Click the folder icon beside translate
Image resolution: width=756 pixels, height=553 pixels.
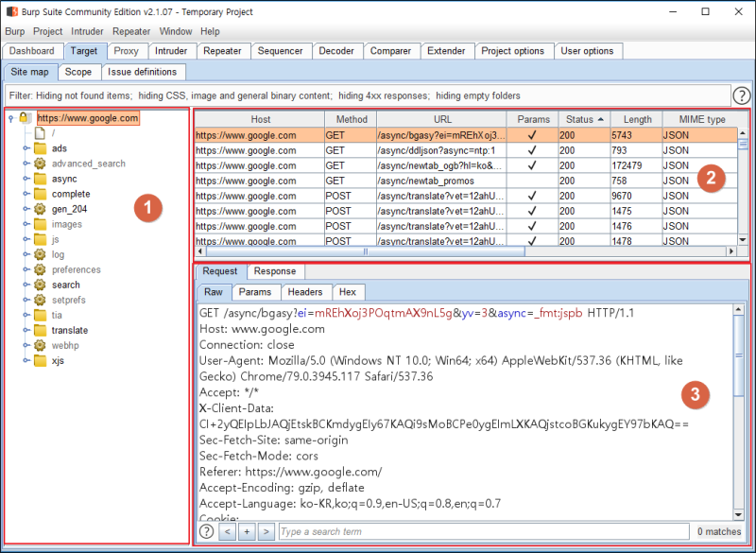(x=40, y=330)
